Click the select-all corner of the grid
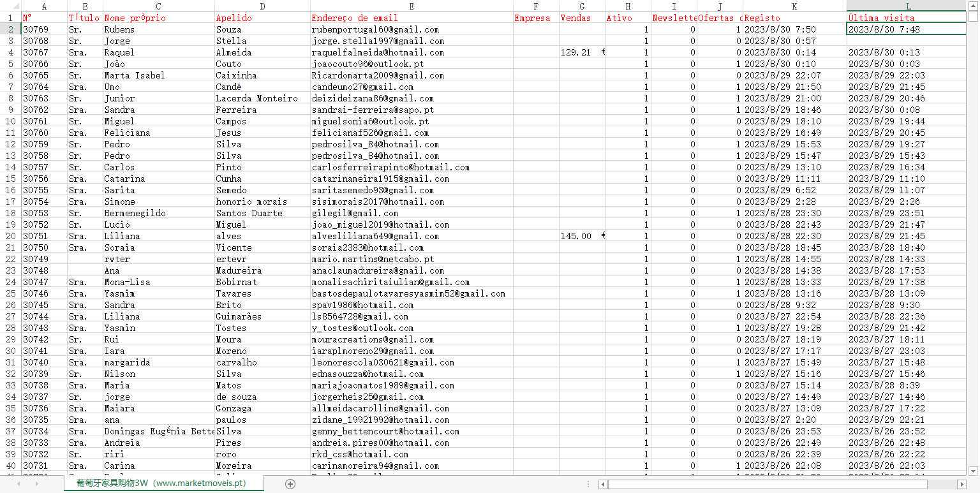The image size is (980, 493). 10,6
